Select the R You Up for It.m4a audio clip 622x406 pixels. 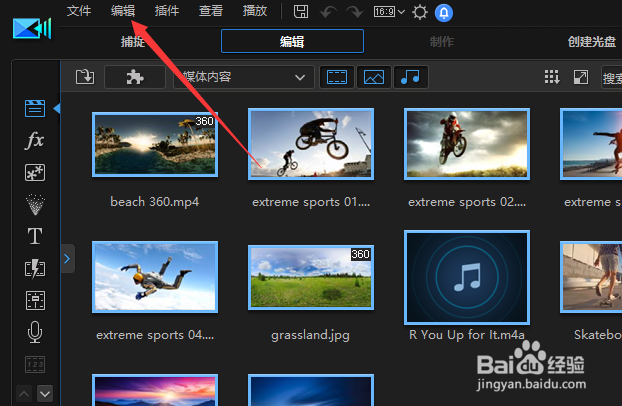[x=467, y=277]
